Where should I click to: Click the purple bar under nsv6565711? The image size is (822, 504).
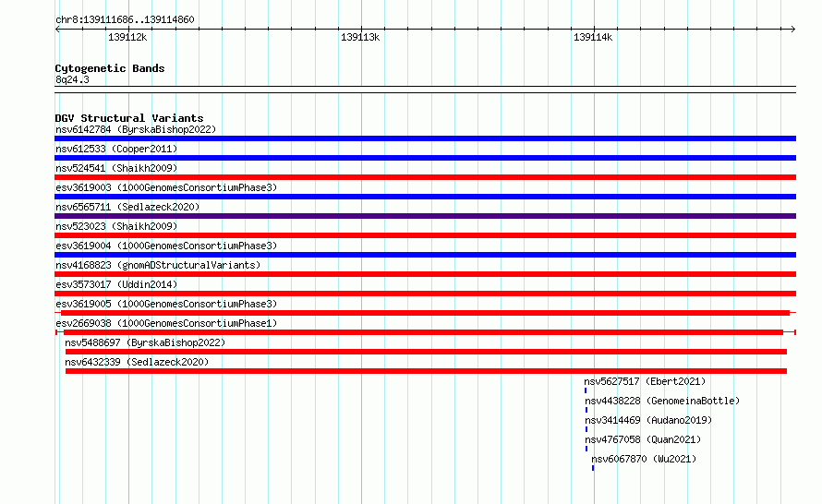[425, 216]
